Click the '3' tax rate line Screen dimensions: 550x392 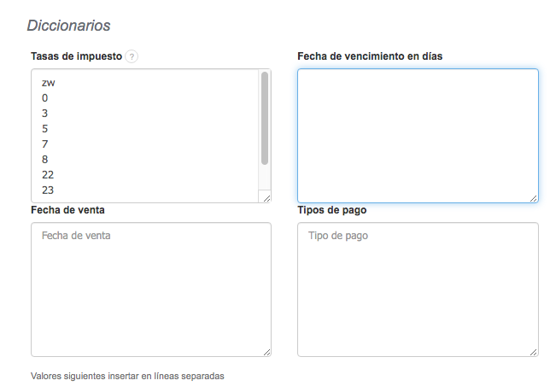click(45, 114)
